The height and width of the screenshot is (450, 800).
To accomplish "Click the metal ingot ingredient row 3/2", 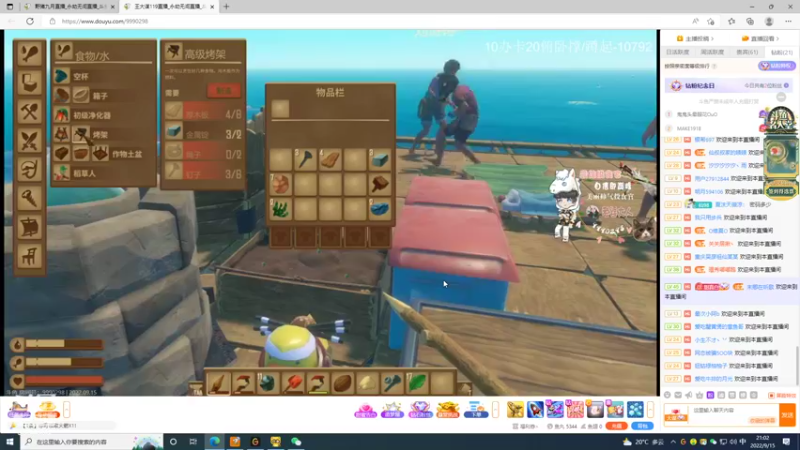I will [x=203, y=134].
